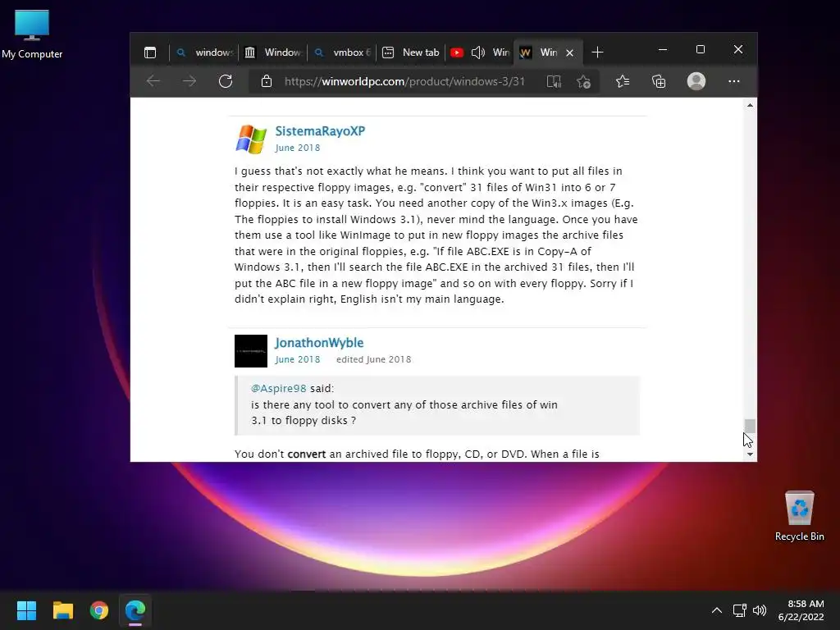Viewport: 840px width, 630px height.
Task: Go back to previous page
Action: coord(153,81)
